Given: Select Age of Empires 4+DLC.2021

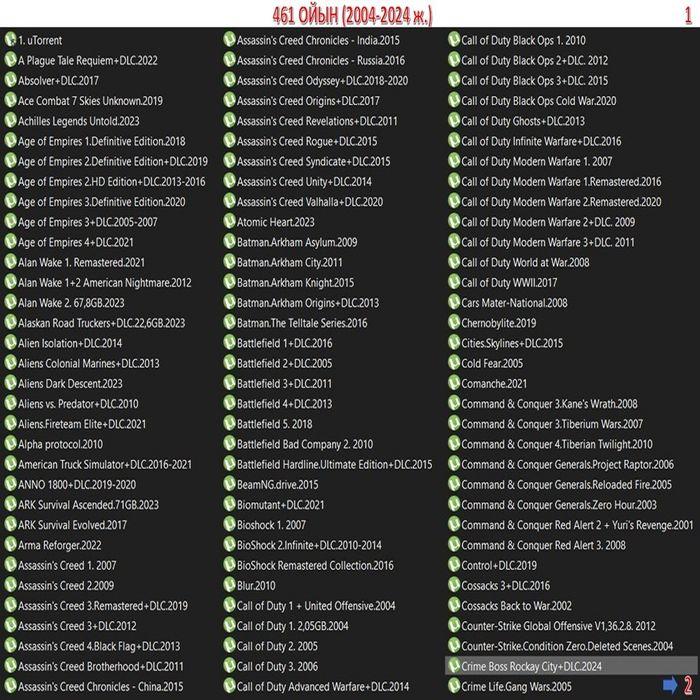Looking at the screenshot, I should [x=75, y=242].
